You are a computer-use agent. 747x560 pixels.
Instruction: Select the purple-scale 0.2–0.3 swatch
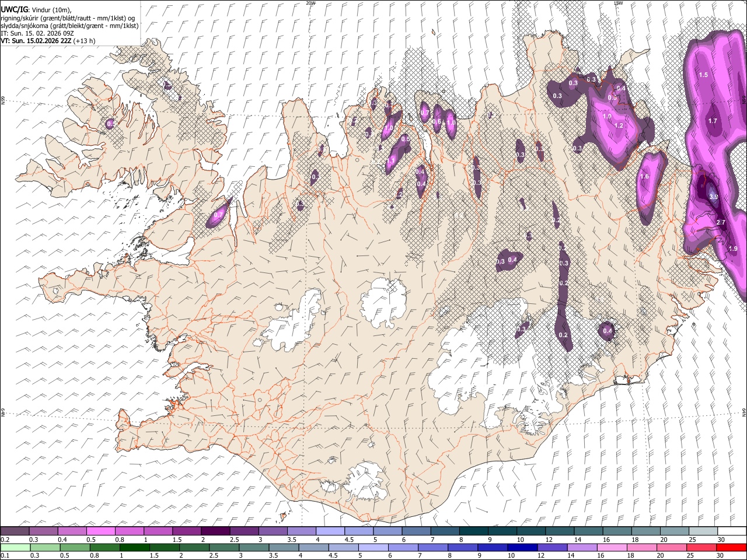click(15, 531)
